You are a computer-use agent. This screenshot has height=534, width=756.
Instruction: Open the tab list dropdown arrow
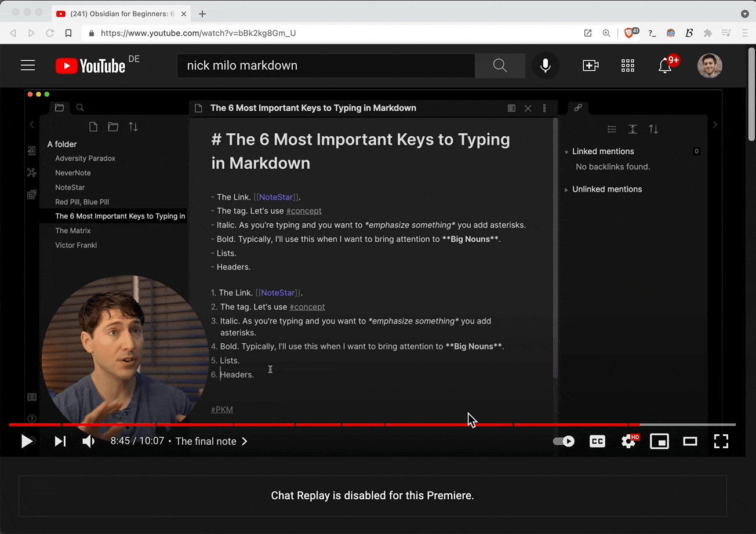pos(745,14)
